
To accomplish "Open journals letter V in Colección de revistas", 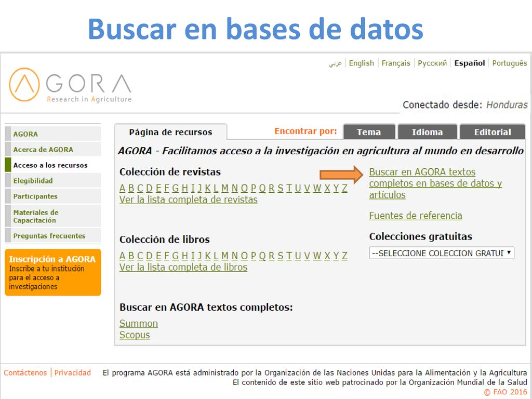I will (x=307, y=188).
